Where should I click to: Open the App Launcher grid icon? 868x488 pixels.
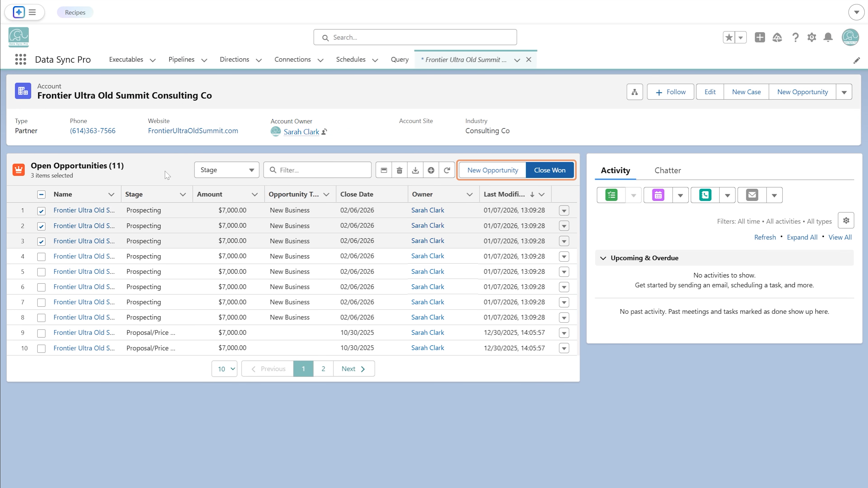(x=21, y=59)
